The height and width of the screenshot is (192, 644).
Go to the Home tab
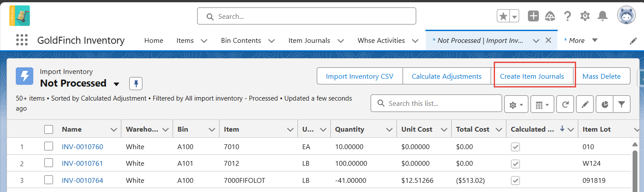click(x=154, y=40)
